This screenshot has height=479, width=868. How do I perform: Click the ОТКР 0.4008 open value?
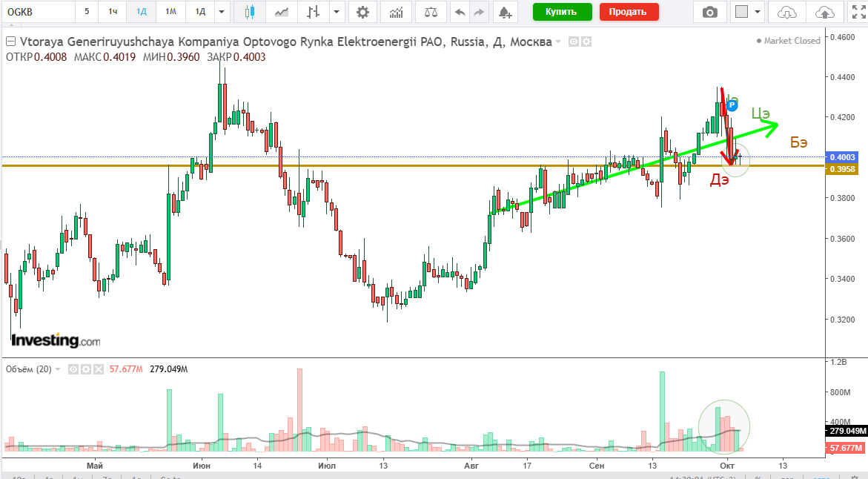click(36, 57)
